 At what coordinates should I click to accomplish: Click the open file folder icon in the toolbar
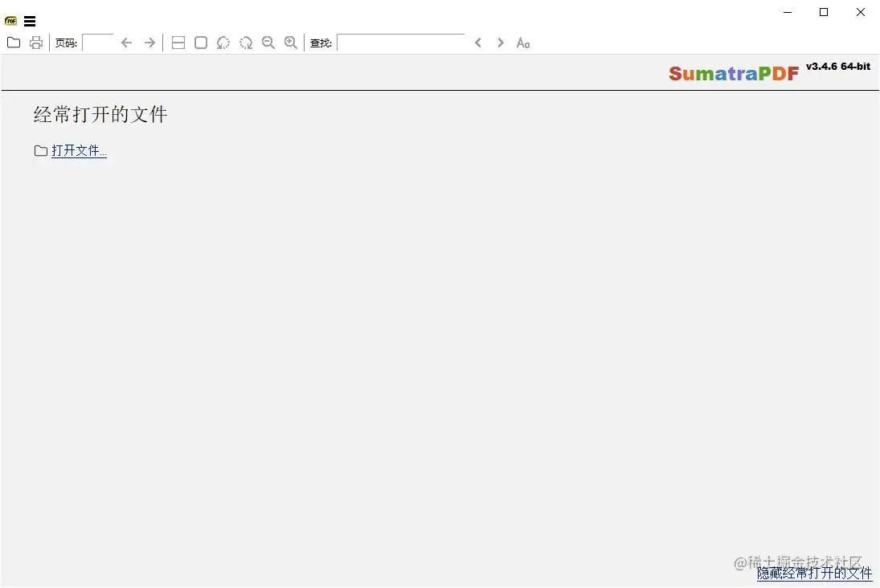(x=14, y=43)
